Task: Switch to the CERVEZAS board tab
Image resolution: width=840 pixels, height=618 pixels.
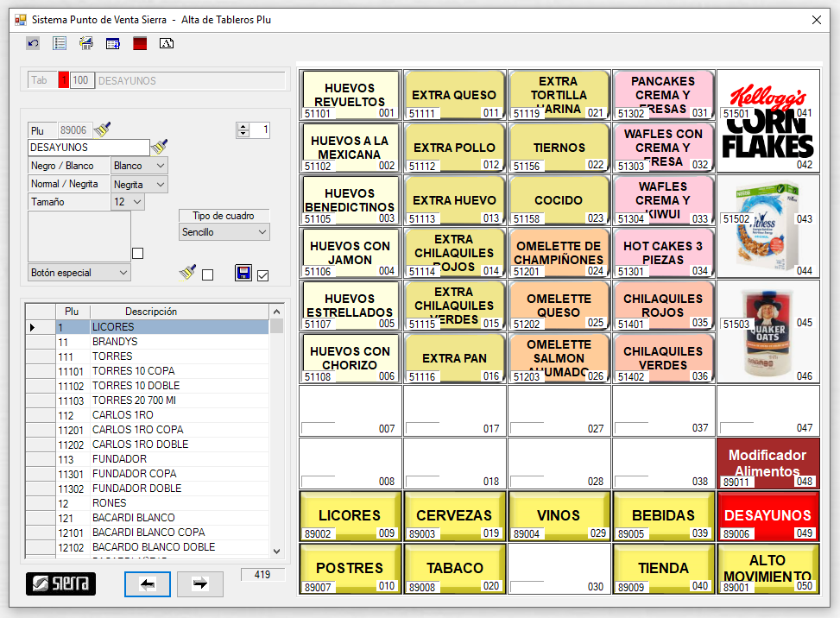Action: pyautogui.click(x=454, y=515)
